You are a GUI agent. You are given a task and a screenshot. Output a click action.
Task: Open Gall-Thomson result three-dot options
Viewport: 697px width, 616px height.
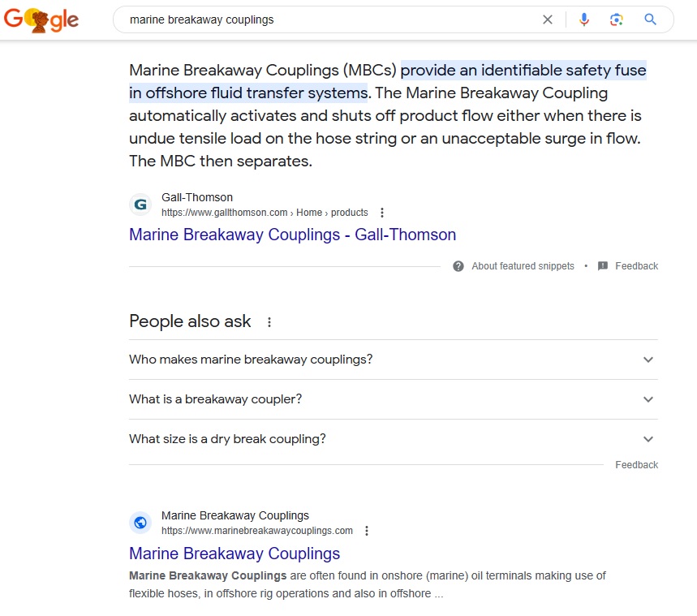(x=382, y=213)
